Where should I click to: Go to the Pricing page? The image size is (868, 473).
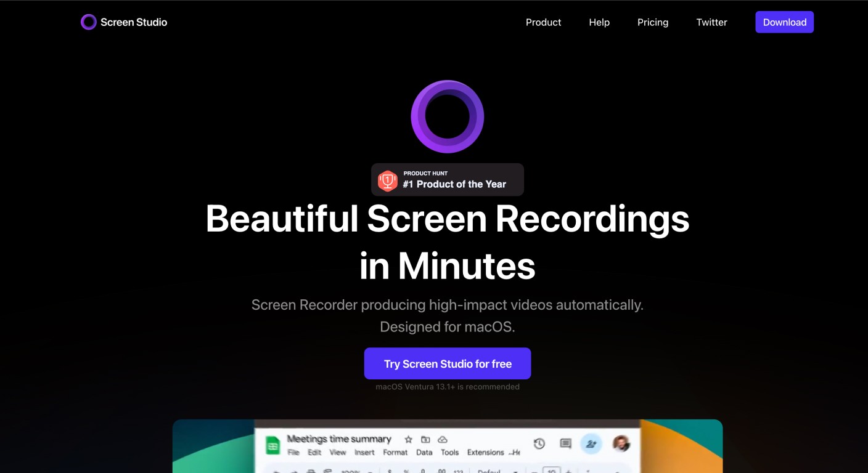(653, 22)
